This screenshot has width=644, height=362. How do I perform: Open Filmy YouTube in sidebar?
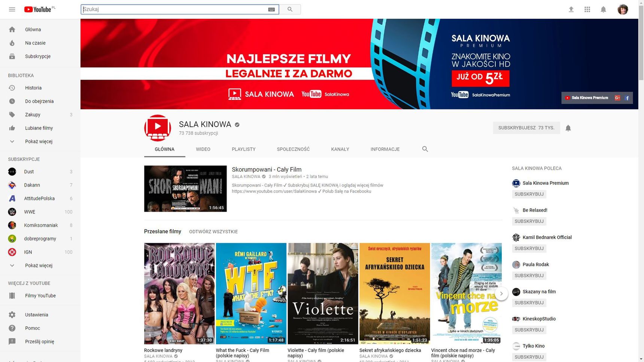(x=40, y=296)
